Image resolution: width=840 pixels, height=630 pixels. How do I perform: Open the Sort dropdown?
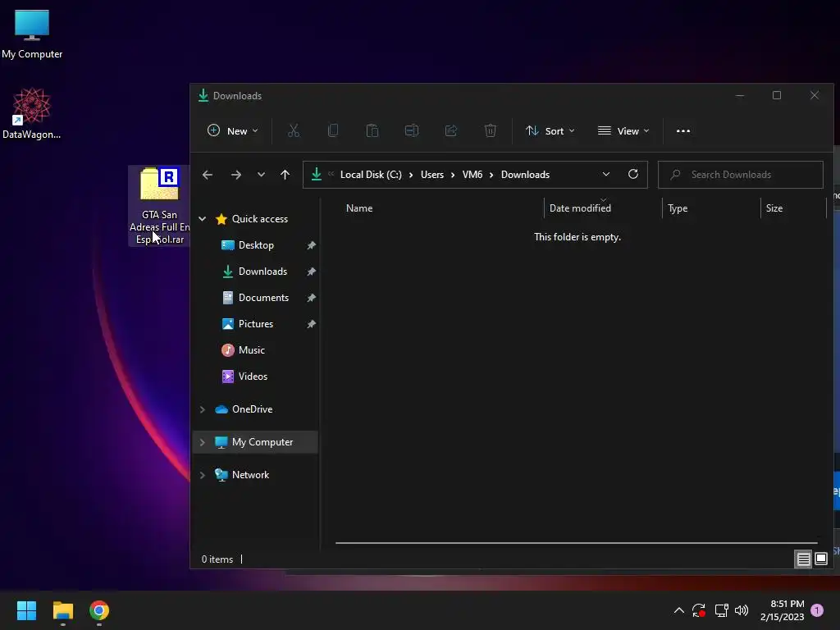coord(550,130)
